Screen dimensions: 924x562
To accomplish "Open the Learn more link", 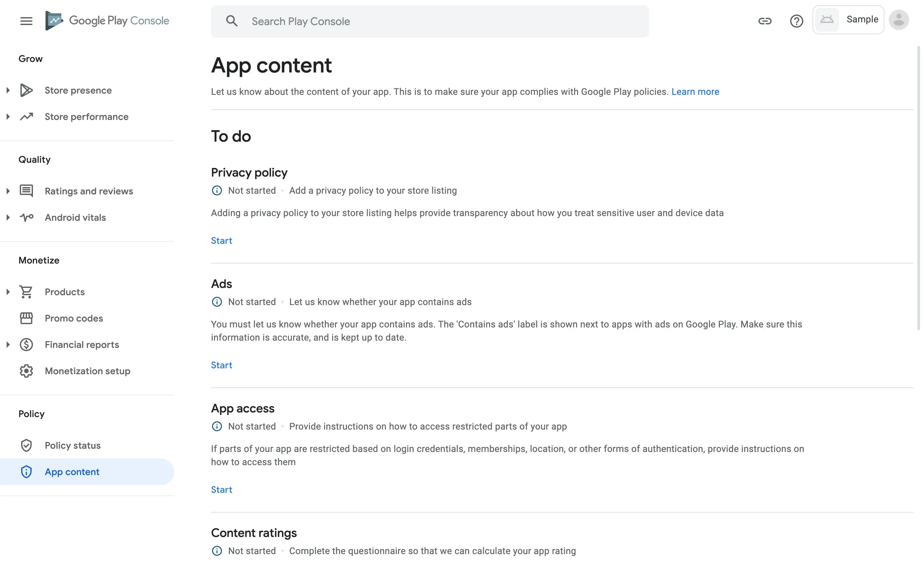I will 695,92.
